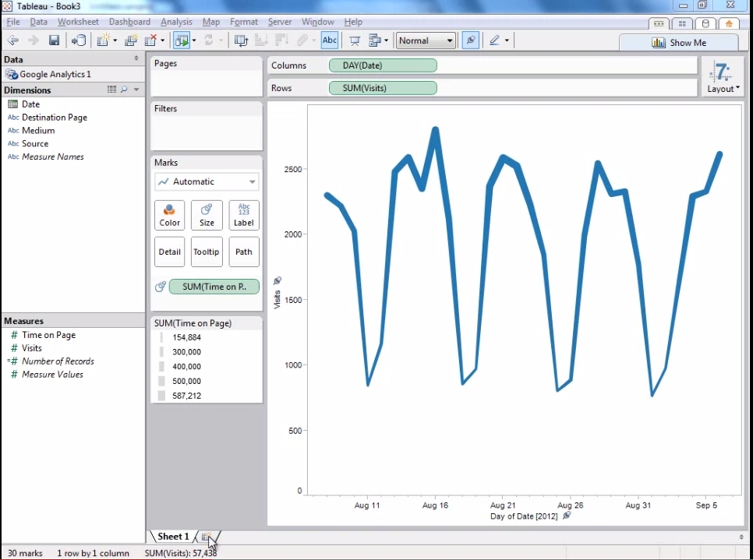Open the Show/Hide Cards dropdown arrow

[x=386, y=41]
